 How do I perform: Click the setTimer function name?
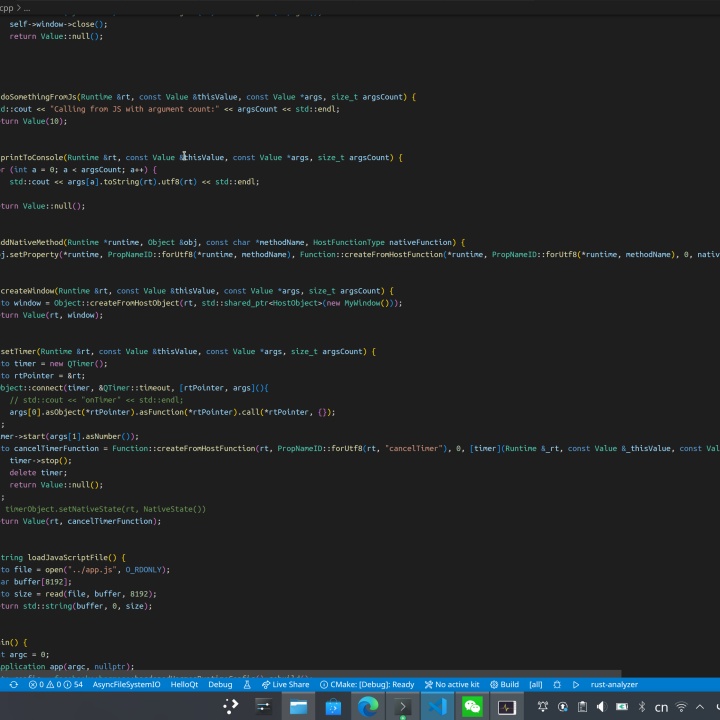(x=18, y=351)
